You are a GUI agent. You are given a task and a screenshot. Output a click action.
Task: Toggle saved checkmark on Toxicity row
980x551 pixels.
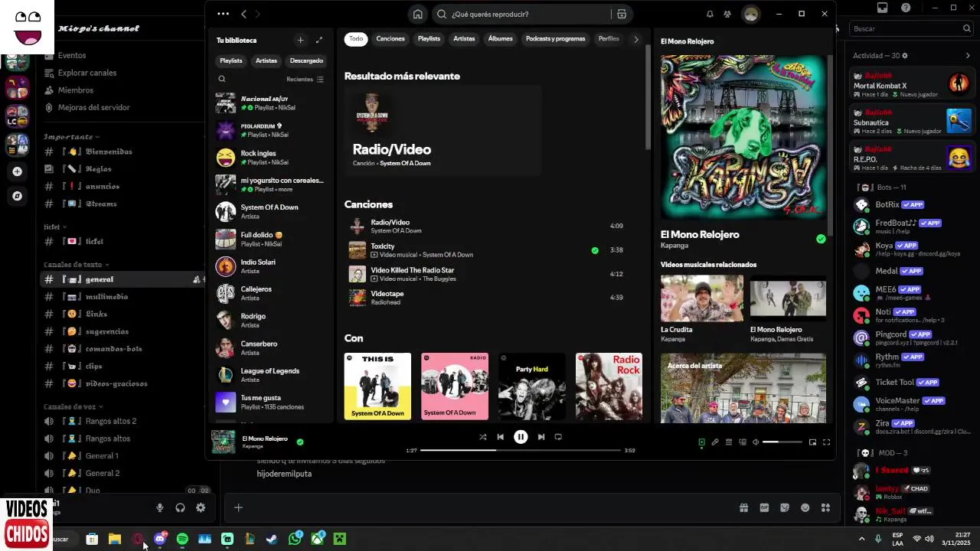pos(595,250)
